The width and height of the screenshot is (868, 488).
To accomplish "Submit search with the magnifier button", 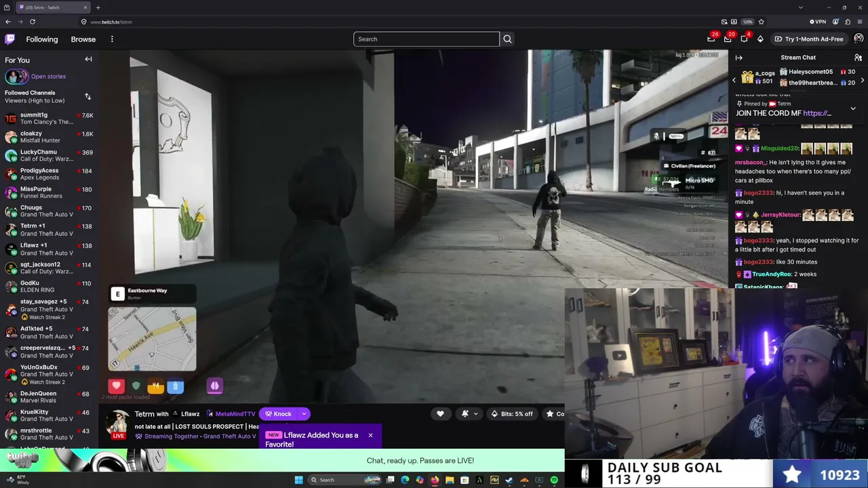I will click(x=507, y=39).
